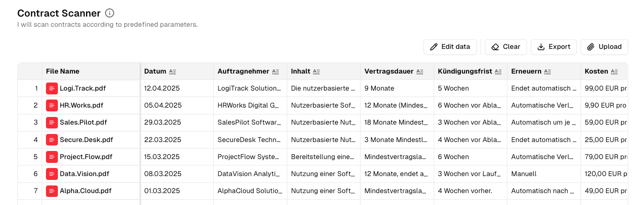Click the Manuell cell for Data.Vision.pdf

(524, 174)
